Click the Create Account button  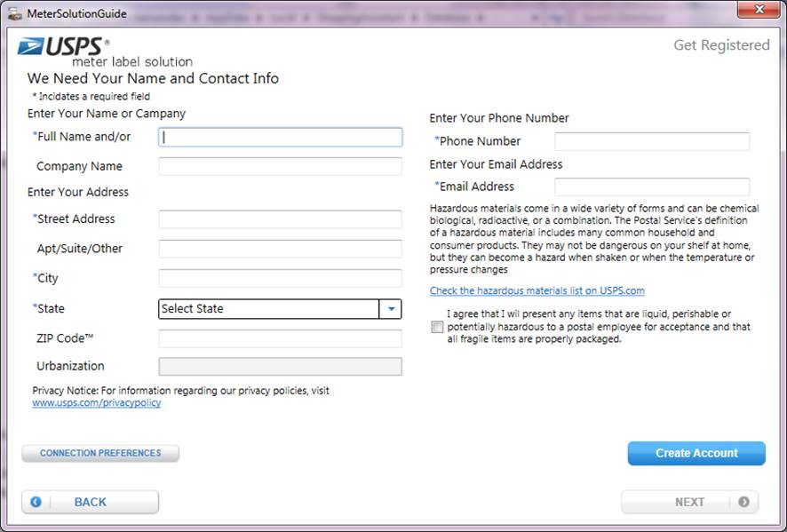pos(696,453)
